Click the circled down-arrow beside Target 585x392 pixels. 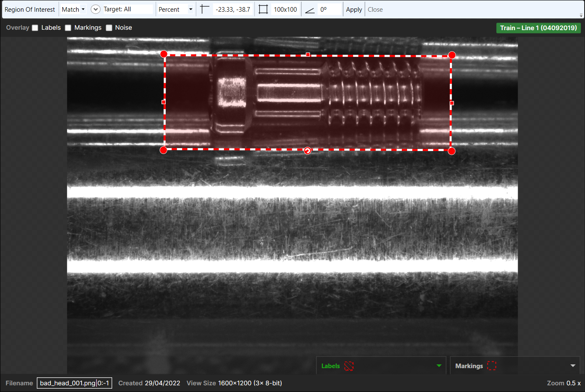(x=95, y=9)
